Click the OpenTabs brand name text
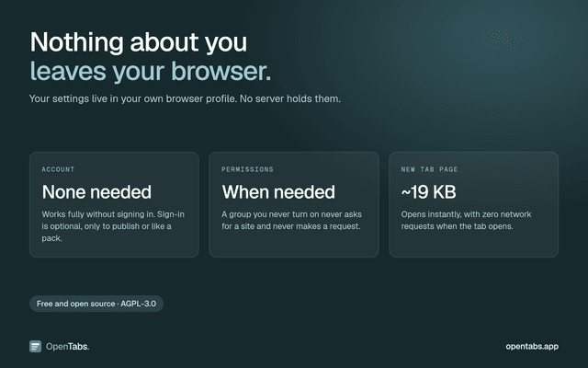588x368 pixels. pyautogui.click(x=67, y=346)
